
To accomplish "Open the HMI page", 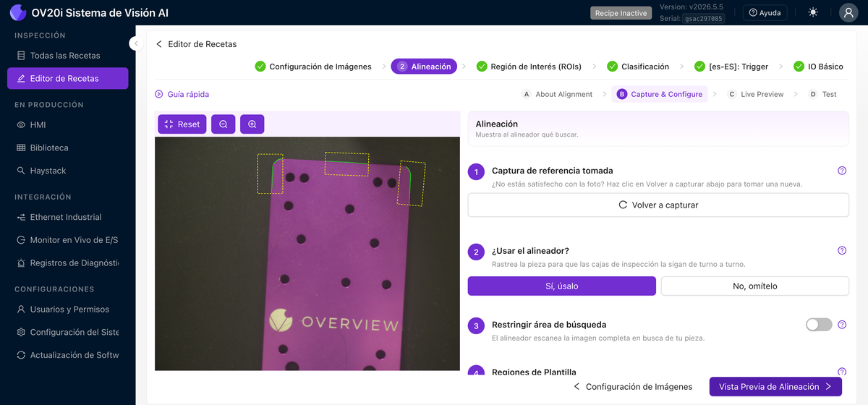I will [x=67, y=125].
